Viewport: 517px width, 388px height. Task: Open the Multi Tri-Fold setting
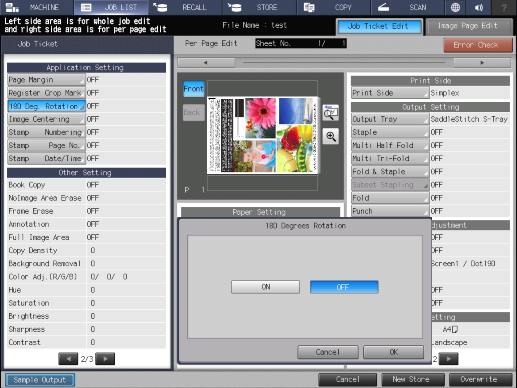390,159
